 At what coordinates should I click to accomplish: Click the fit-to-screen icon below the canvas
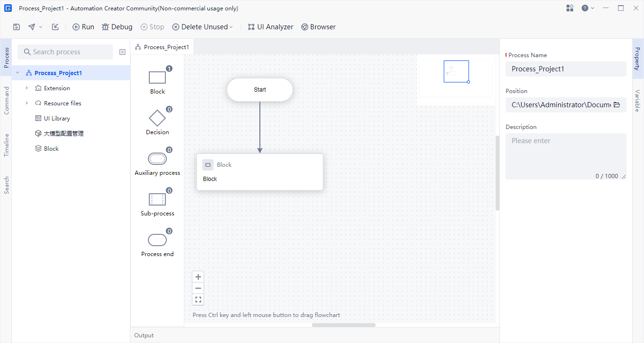click(198, 299)
